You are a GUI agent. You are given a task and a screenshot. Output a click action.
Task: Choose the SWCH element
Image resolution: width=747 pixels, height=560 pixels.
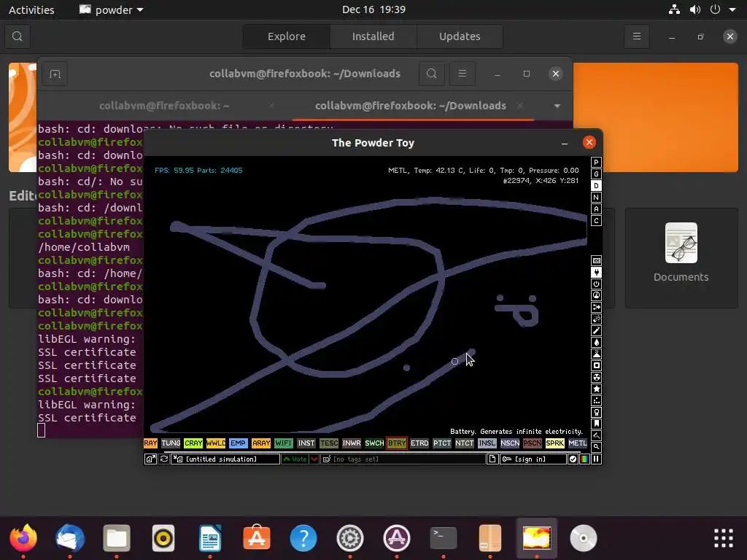click(x=374, y=443)
